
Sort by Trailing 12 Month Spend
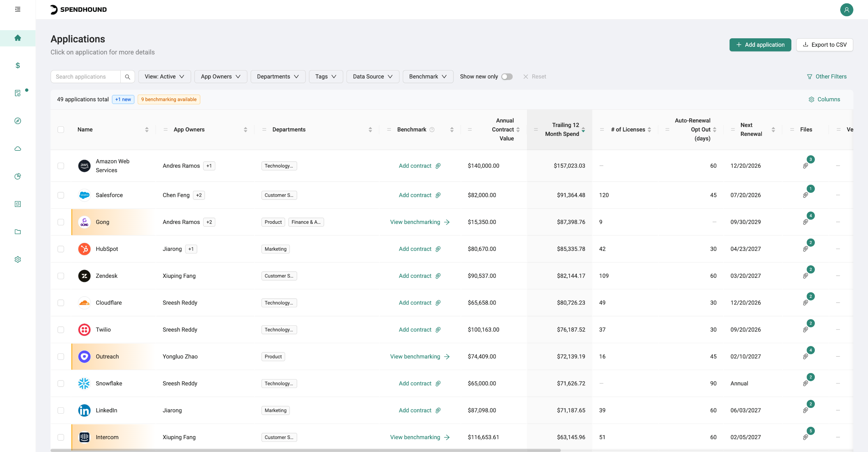point(583,130)
